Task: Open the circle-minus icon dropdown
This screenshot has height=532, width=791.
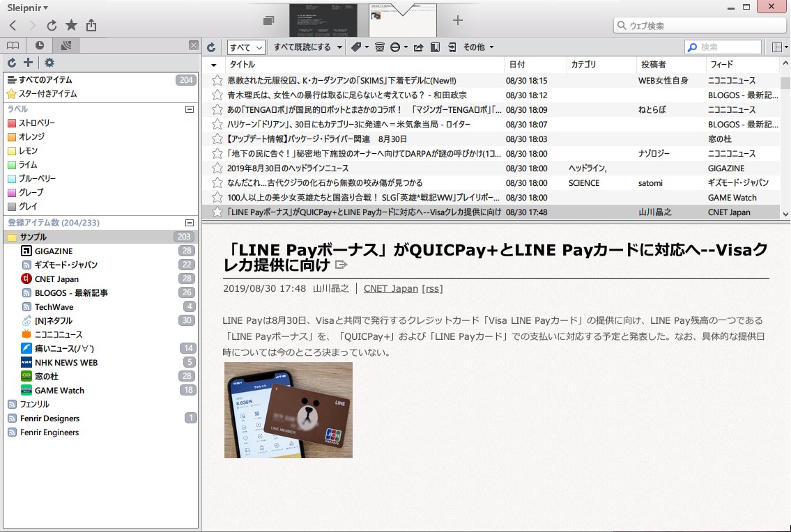Action: [x=399, y=47]
